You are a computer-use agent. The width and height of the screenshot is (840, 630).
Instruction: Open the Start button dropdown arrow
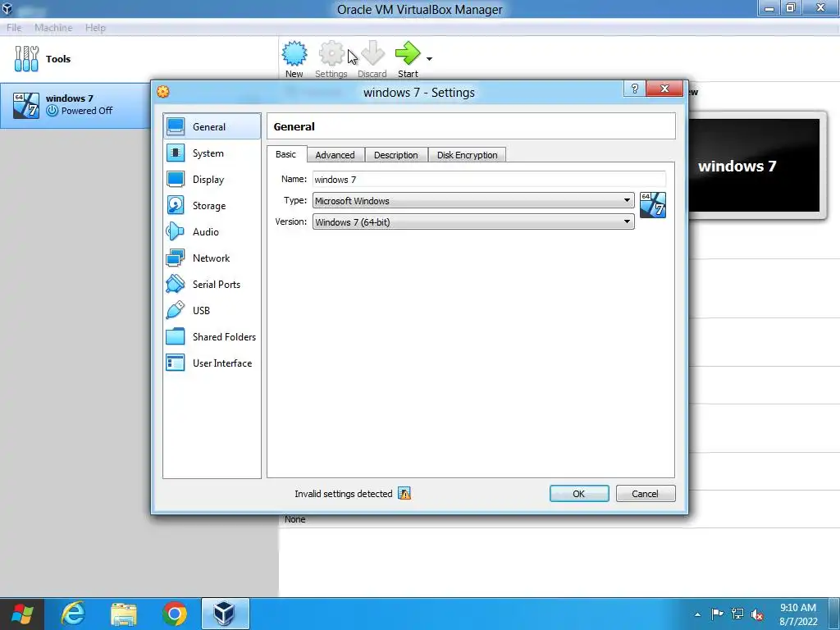coord(429,58)
